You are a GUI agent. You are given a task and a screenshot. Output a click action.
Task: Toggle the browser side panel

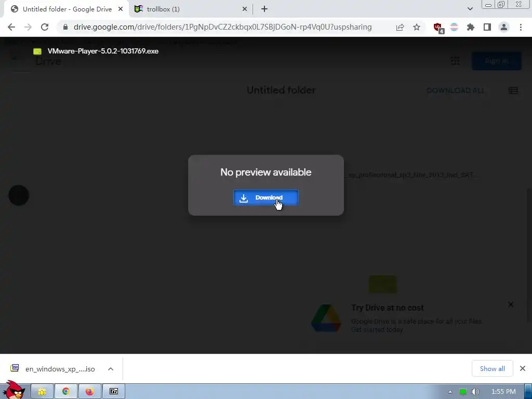(x=487, y=27)
